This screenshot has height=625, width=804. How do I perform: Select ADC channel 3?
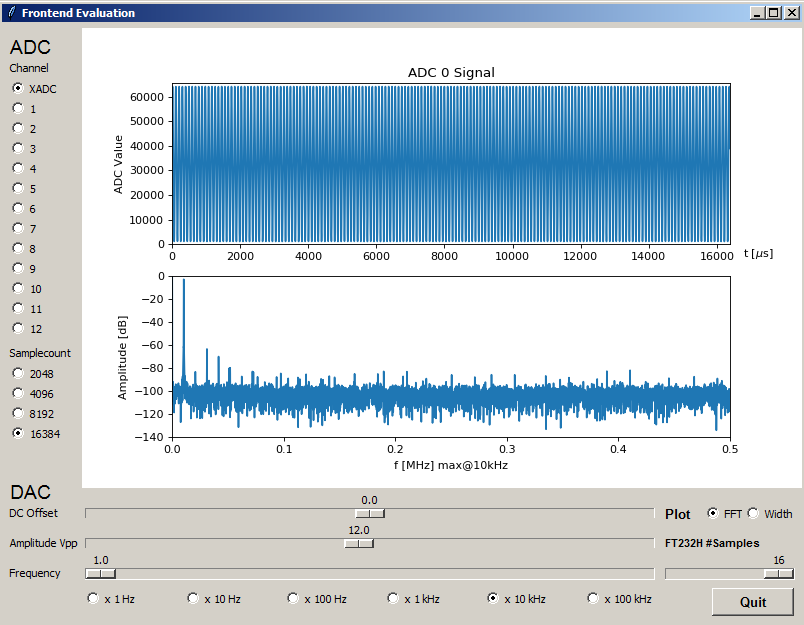coord(18,148)
